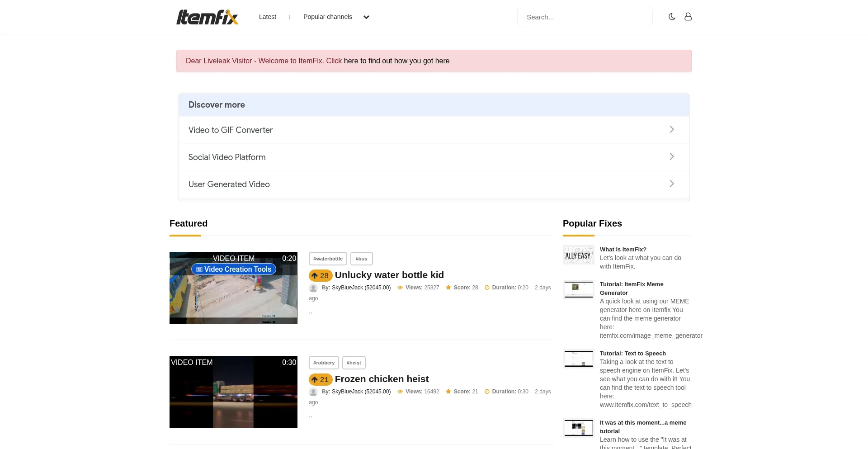Click star icon beside Score: 28

(x=448, y=288)
